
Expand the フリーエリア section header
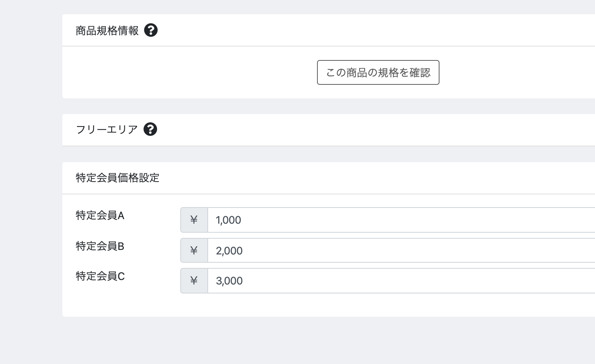tap(329, 130)
